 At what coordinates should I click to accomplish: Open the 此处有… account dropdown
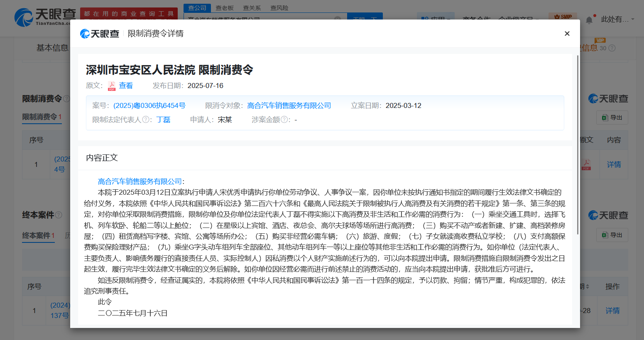[x=618, y=20]
